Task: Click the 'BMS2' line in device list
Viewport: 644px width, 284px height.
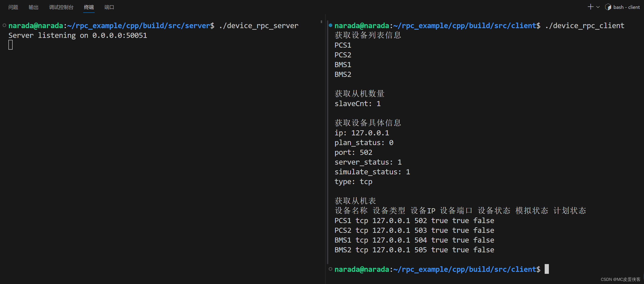Action: click(343, 74)
